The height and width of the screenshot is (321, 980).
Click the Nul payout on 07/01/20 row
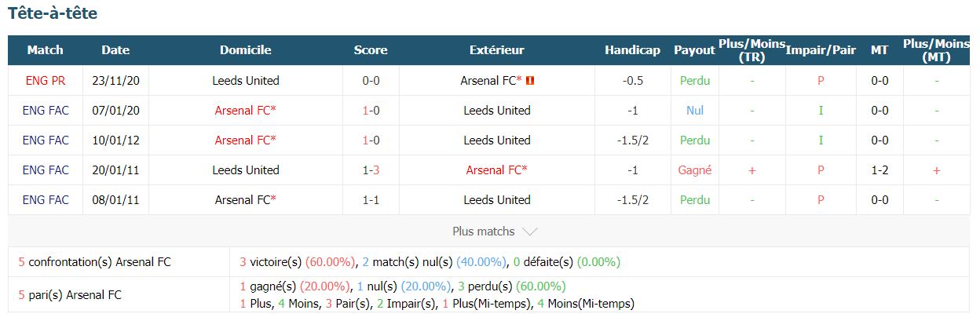click(694, 110)
